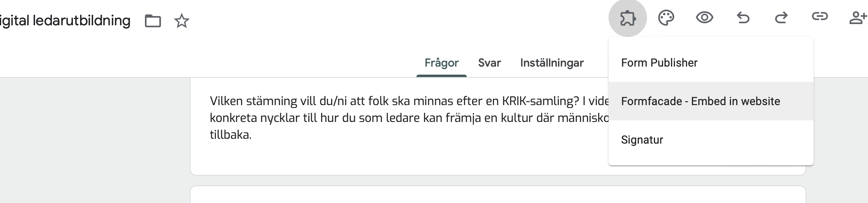868x203 pixels.
Task: Select Form Publisher from the add-ons menu
Action: coord(659,63)
